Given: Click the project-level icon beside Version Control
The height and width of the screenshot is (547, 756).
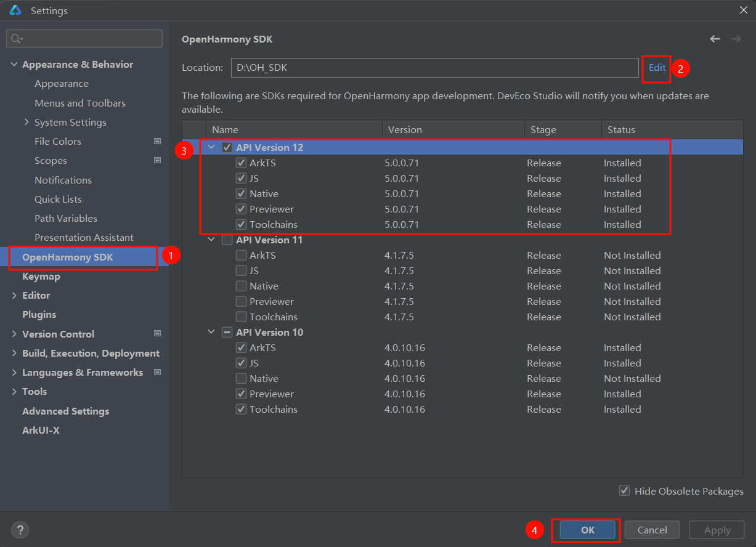Looking at the screenshot, I should pyautogui.click(x=157, y=334).
